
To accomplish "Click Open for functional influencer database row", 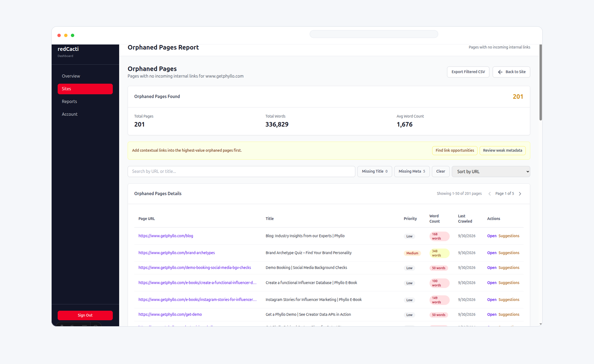I will [492, 283].
